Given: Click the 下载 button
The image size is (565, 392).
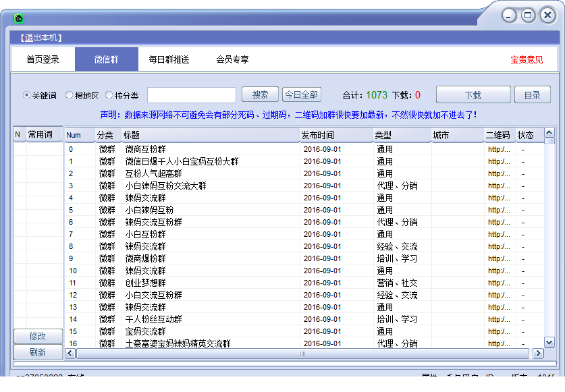Looking at the screenshot, I should point(473,95).
